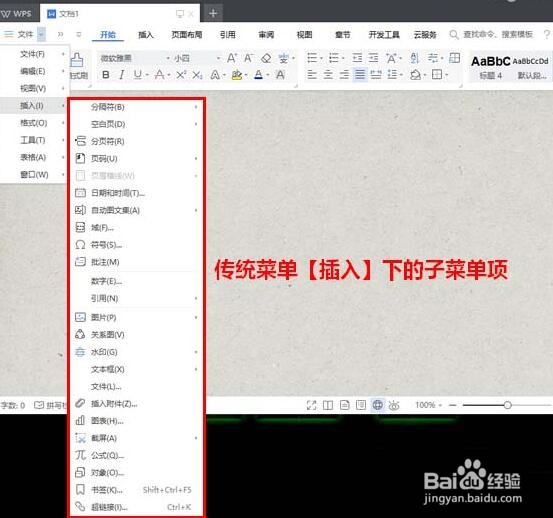Click the eye protection mode icon

[394, 405]
